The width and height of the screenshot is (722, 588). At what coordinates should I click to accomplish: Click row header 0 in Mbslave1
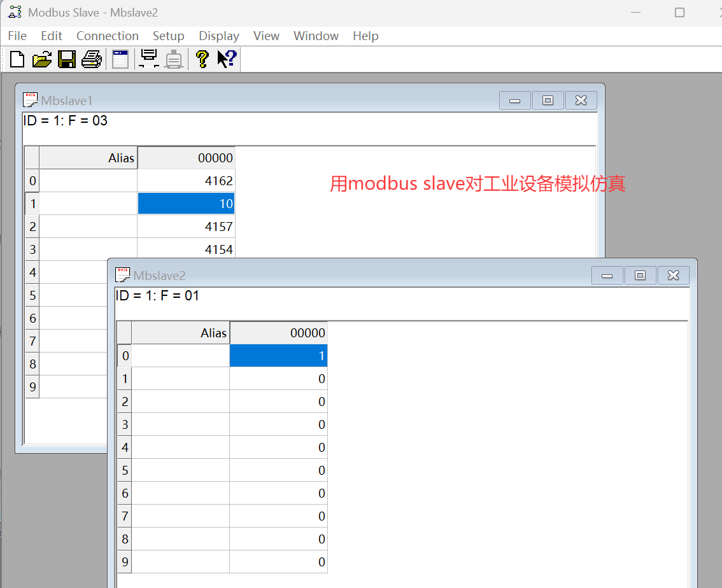click(x=32, y=180)
